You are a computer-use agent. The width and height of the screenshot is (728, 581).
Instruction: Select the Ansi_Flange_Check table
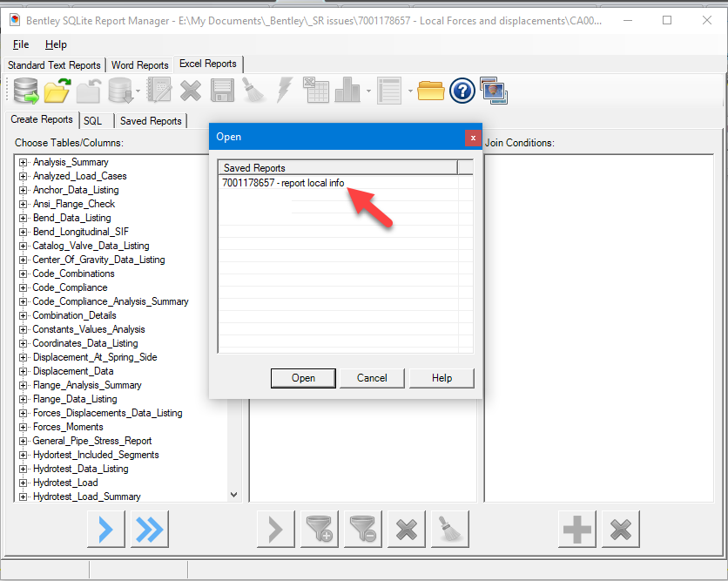click(74, 204)
